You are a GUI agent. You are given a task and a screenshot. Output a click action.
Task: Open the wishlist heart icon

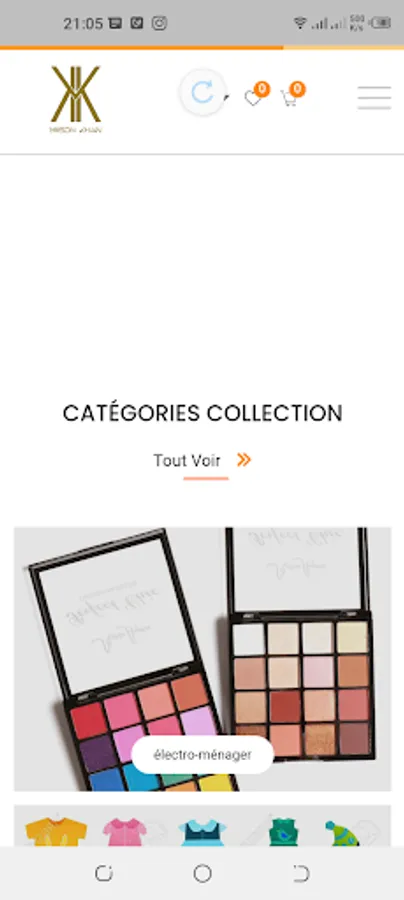[252, 98]
